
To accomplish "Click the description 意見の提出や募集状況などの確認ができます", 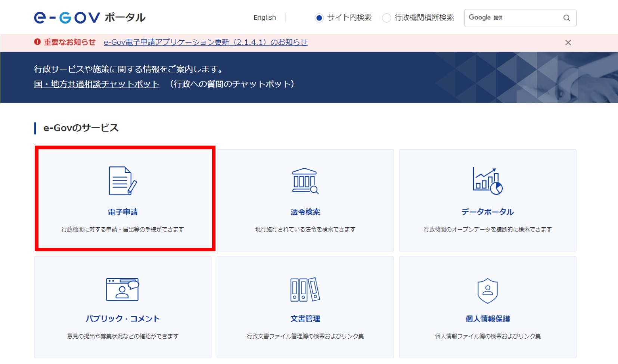I will point(122,336).
